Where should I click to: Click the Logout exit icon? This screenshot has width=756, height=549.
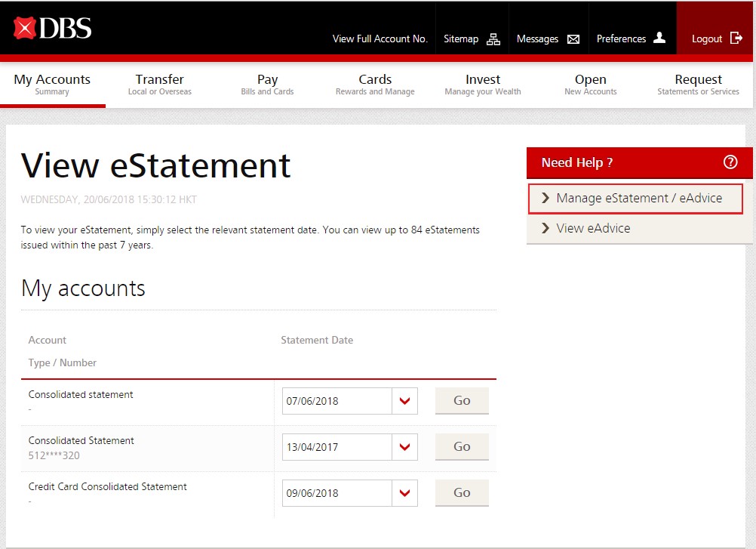tap(736, 39)
